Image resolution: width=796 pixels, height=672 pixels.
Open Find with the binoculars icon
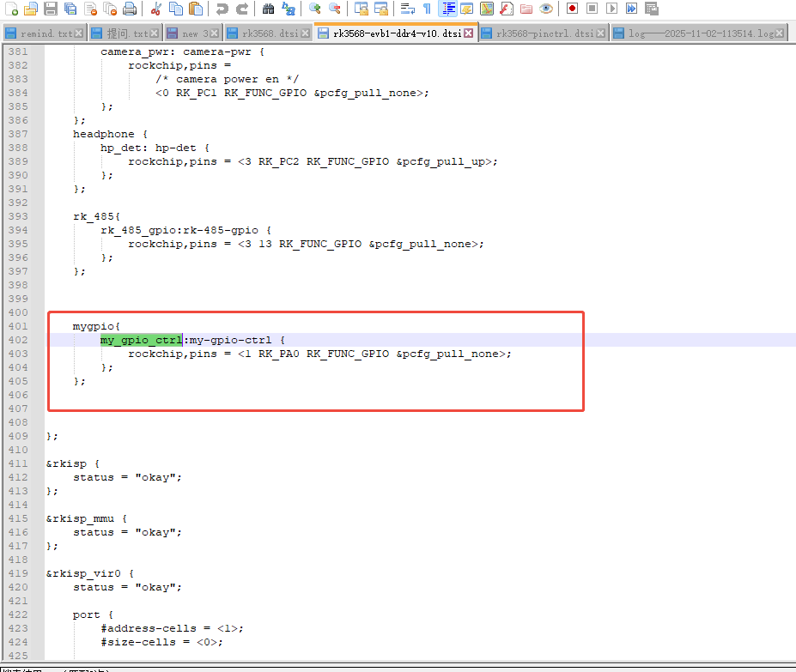click(x=268, y=9)
